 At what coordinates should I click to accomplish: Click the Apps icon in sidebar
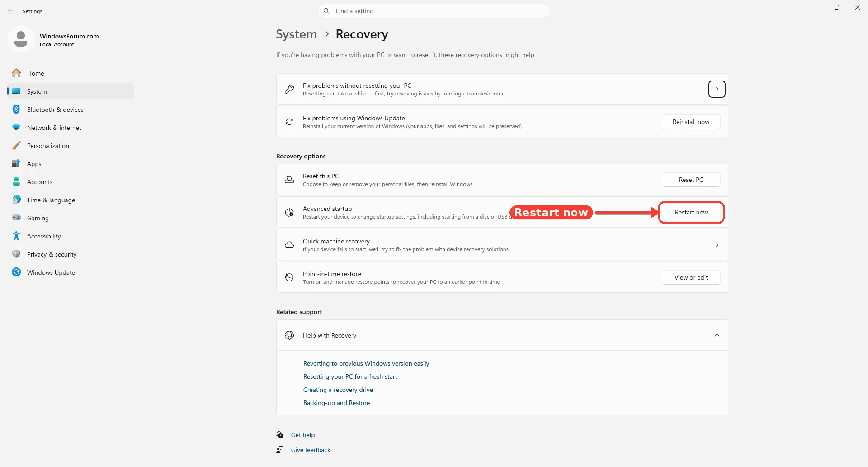coord(16,163)
